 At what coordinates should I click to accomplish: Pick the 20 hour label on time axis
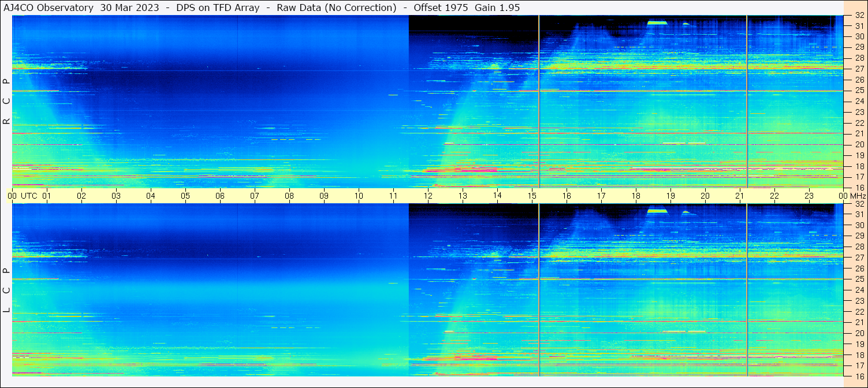[705, 196]
